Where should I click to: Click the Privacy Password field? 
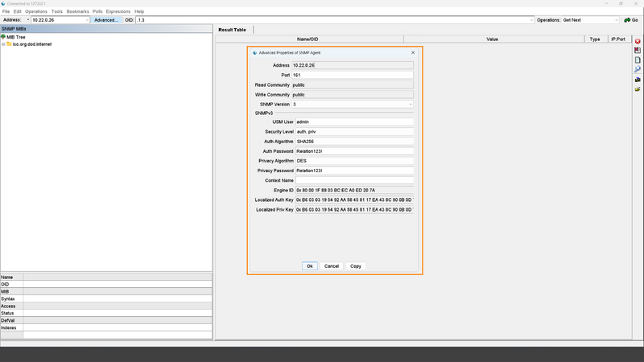pos(354,171)
